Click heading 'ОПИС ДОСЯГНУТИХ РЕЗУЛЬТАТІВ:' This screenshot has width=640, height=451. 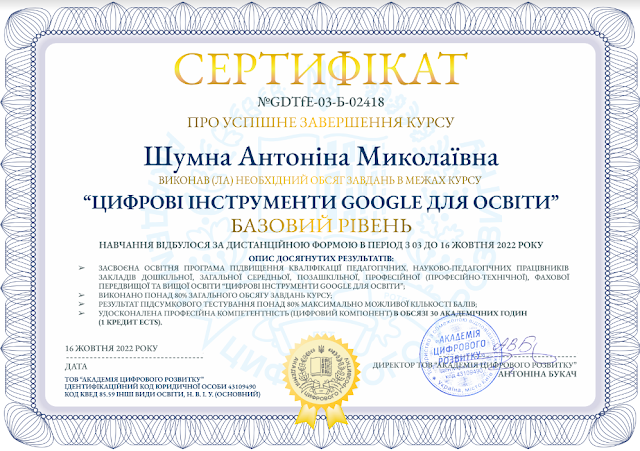point(321,258)
